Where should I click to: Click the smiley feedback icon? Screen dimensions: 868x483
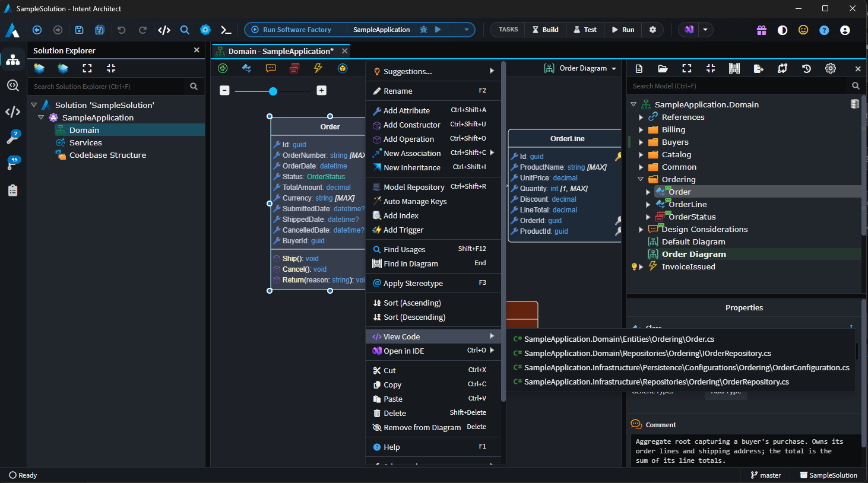point(803,30)
